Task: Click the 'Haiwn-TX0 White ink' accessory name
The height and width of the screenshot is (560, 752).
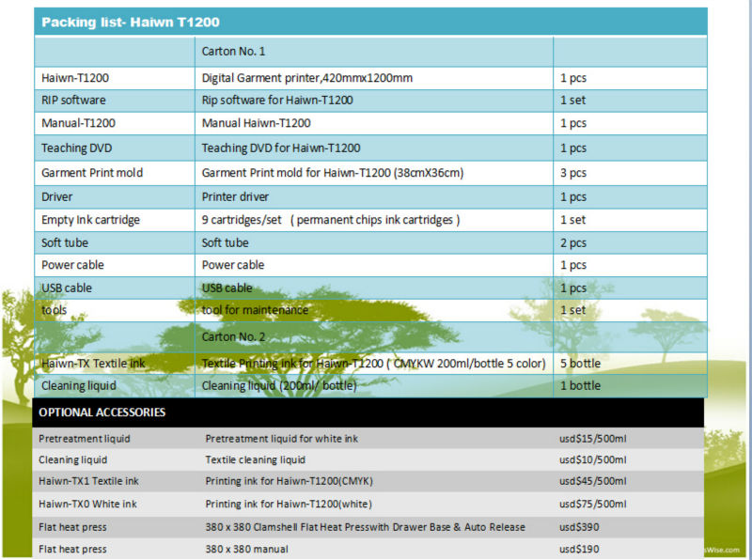Action: click(x=87, y=504)
